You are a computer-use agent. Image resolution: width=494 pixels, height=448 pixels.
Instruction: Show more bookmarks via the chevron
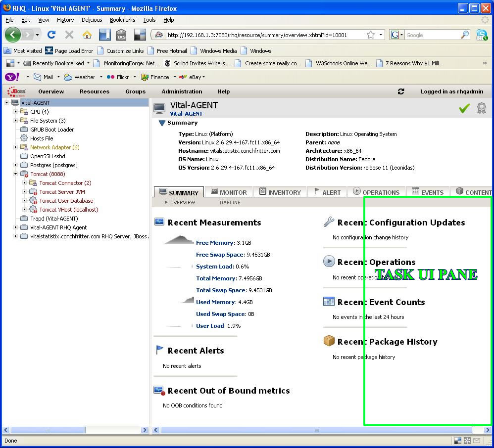[485, 63]
